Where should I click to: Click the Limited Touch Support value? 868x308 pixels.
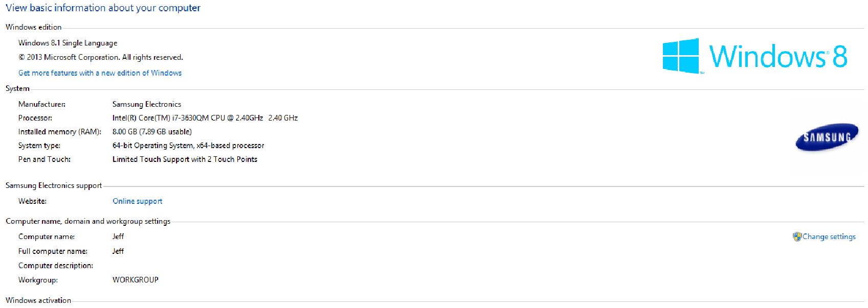point(185,159)
